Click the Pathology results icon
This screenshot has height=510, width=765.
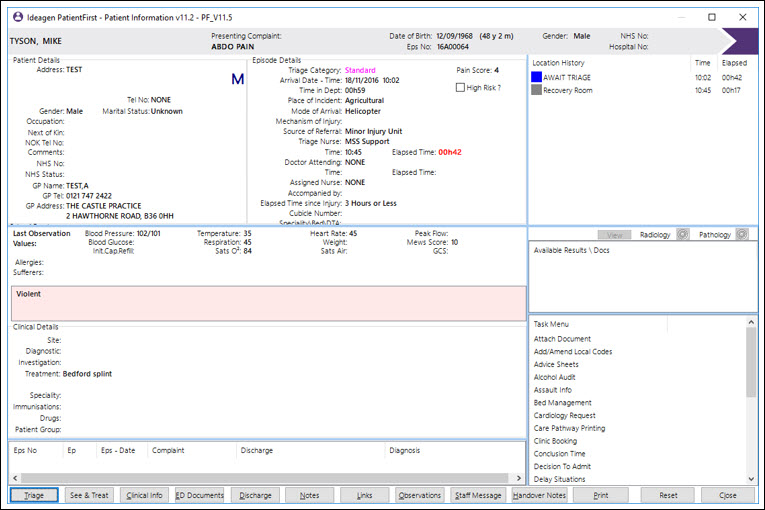point(742,235)
